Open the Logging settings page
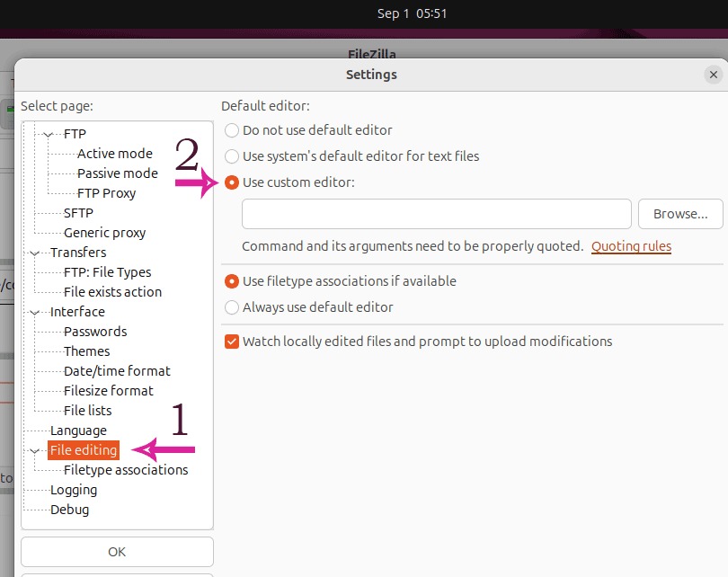The height and width of the screenshot is (577, 728). click(74, 490)
